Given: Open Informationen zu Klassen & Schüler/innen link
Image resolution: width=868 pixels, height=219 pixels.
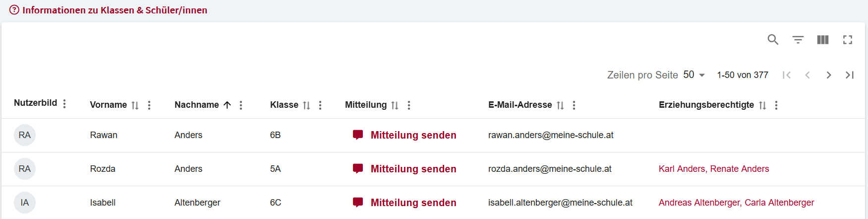Looking at the screenshot, I should point(115,10).
